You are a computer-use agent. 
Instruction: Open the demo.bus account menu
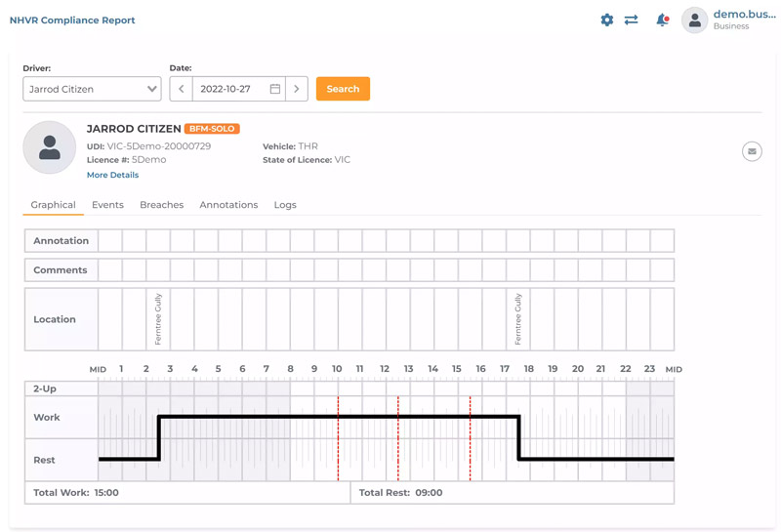744,20
